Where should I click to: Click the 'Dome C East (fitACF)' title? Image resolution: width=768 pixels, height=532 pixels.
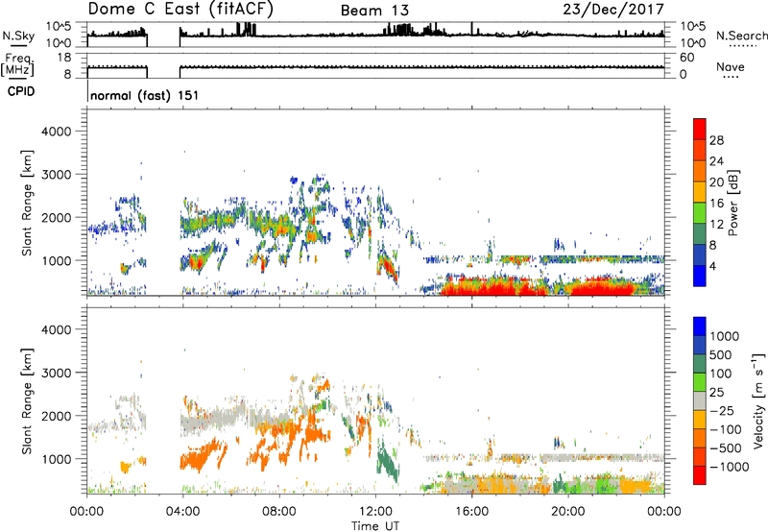click(x=180, y=9)
